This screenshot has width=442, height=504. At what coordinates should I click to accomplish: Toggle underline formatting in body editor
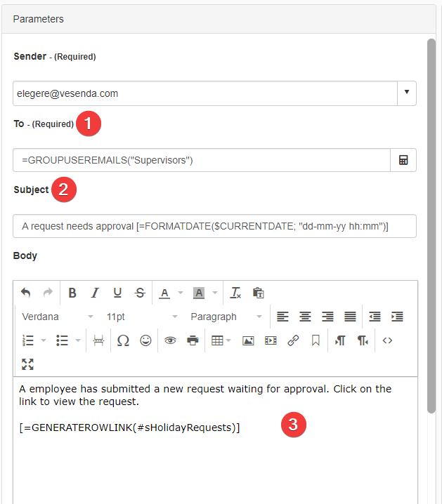(117, 293)
